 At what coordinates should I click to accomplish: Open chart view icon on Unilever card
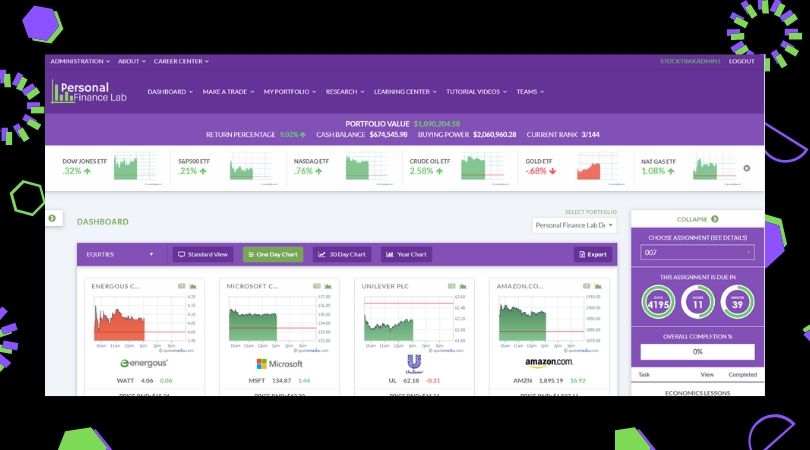[x=463, y=286]
